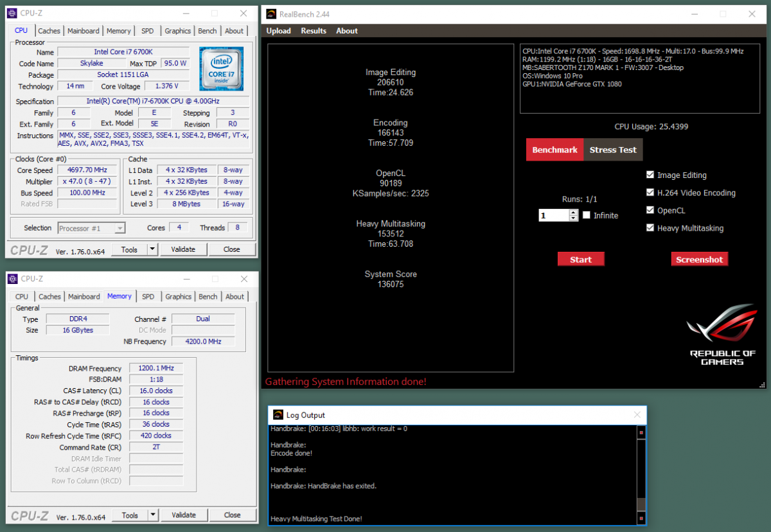The width and height of the screenshot is (771, 532).
Task: Switch to Memory tab in top CPU-Z window
Action: click(119, 31)
